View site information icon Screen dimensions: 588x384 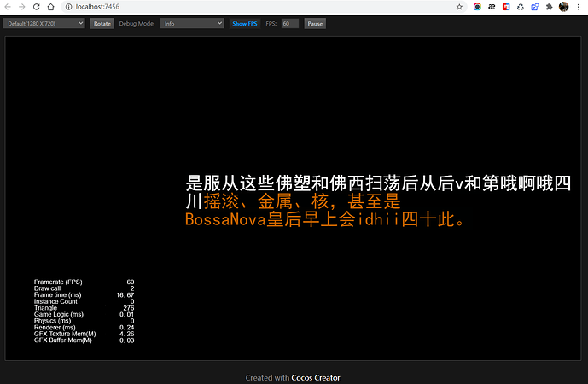point(68,7)
